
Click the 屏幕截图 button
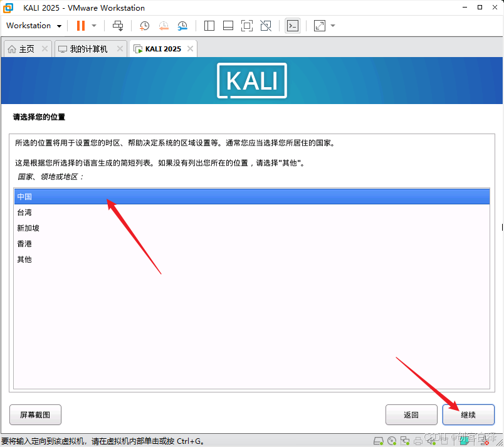coord(35,415)
